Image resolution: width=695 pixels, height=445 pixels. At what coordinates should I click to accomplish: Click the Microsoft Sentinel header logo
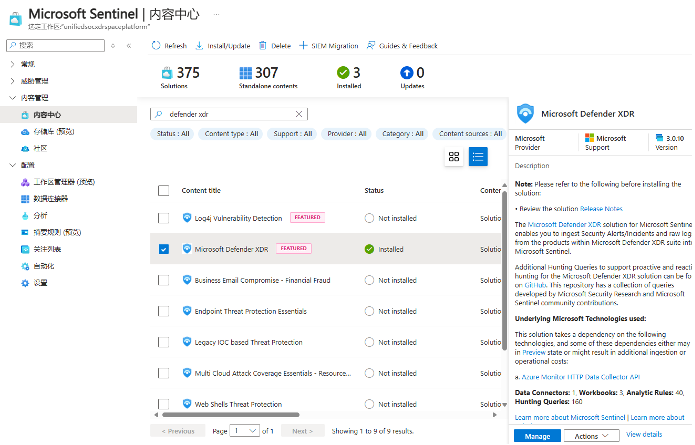point(16,18)
